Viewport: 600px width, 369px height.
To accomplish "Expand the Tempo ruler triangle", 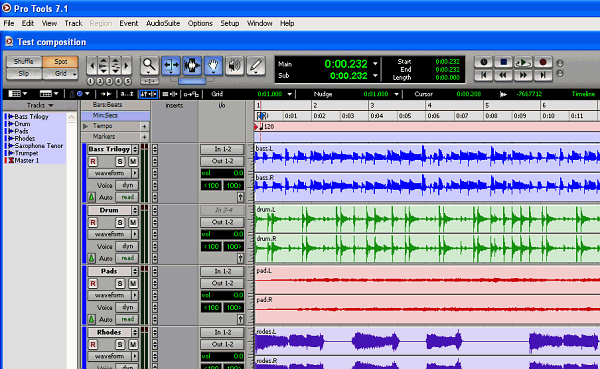I will coord(86,126).
